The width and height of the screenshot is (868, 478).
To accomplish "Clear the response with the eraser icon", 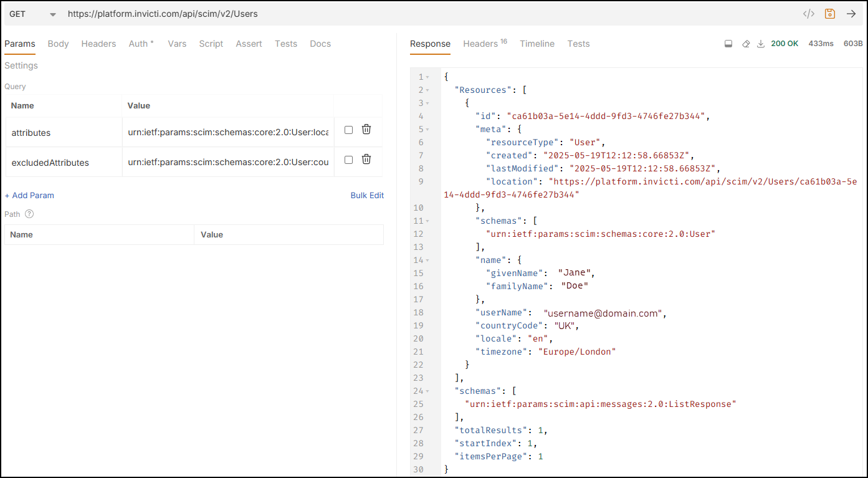I will [x=745, y=44].
